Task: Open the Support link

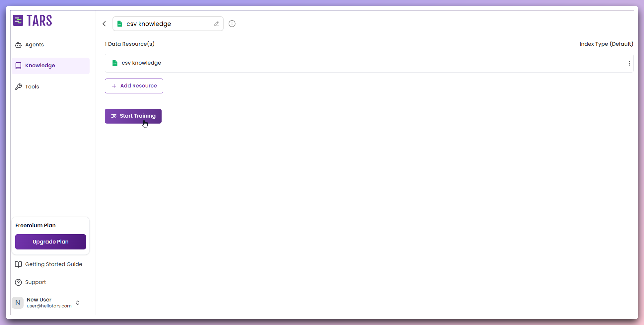Action: [x=31, y=282]
